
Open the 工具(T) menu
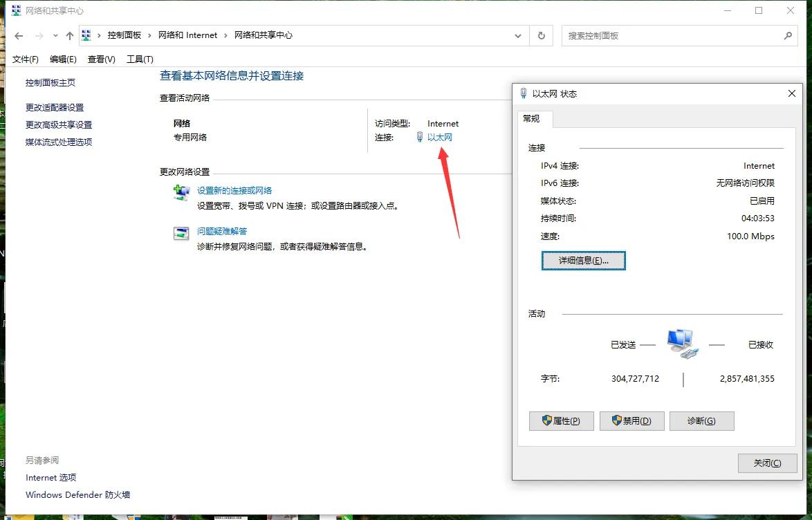tap(139, 59)
